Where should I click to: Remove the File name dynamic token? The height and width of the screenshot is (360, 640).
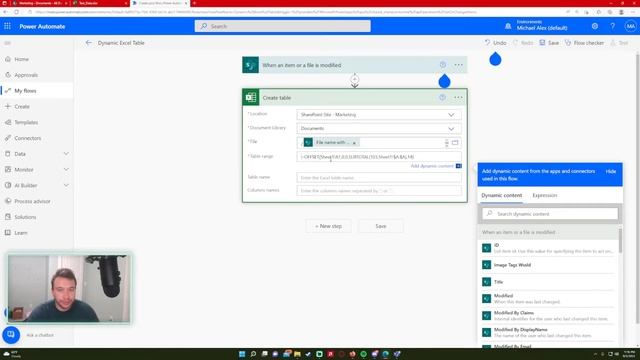pos(354,143)
